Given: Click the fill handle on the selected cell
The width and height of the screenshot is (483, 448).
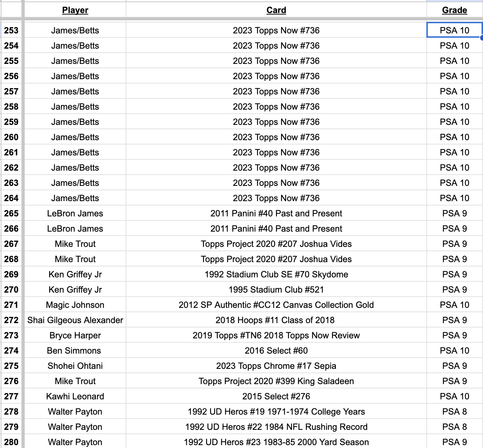Looking at the screenshot, I should click(x=482, y=37).
